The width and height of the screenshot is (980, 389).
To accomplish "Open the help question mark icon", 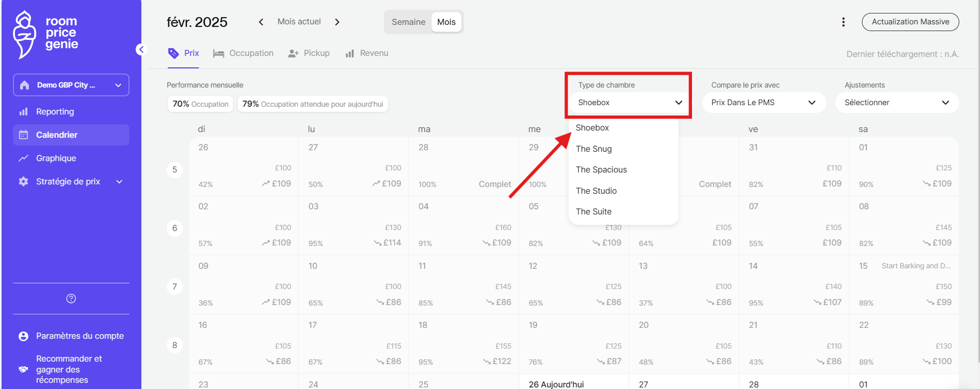I will [71, 298].
